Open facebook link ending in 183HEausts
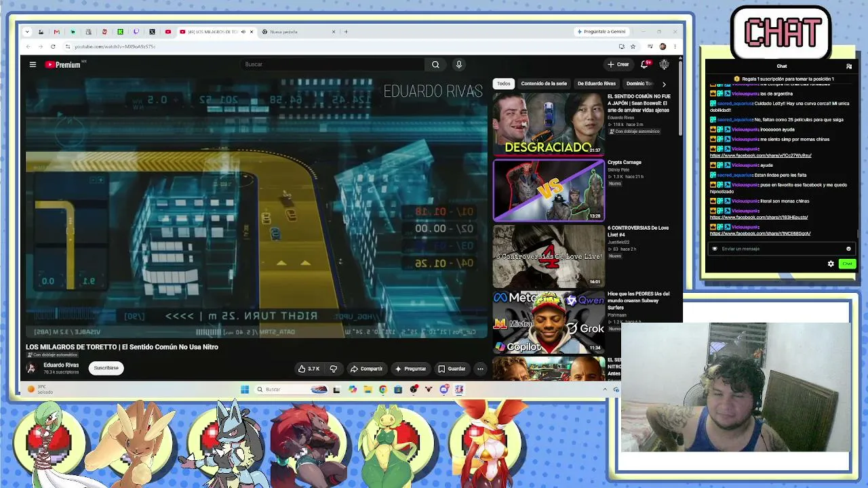Screen dimensions: 868x488 click(759, 218)
